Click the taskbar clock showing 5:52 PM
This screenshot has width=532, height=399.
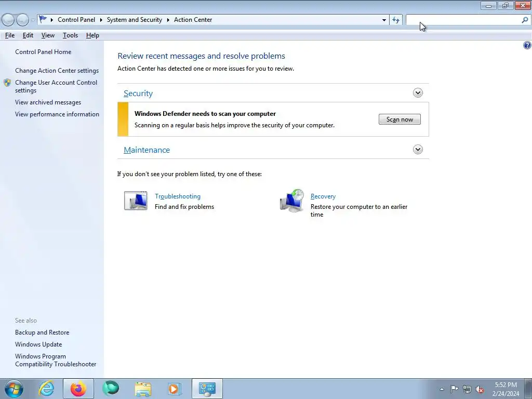point(506,389)
